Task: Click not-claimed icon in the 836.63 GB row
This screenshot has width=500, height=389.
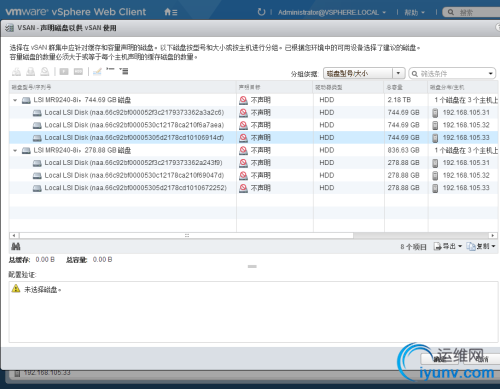Action: [x=244, y=150]
